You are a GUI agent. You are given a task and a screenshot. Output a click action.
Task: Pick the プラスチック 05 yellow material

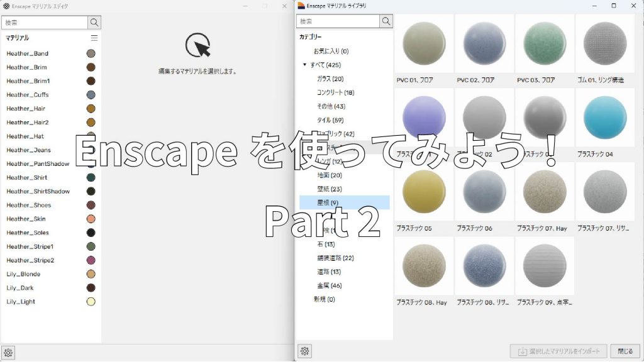coord(424,191)
